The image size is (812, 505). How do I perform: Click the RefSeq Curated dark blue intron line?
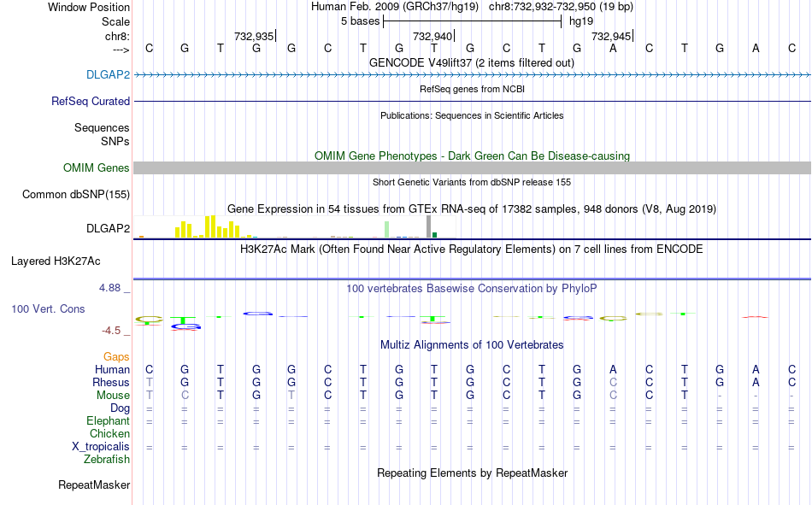[x=473, y=101]
